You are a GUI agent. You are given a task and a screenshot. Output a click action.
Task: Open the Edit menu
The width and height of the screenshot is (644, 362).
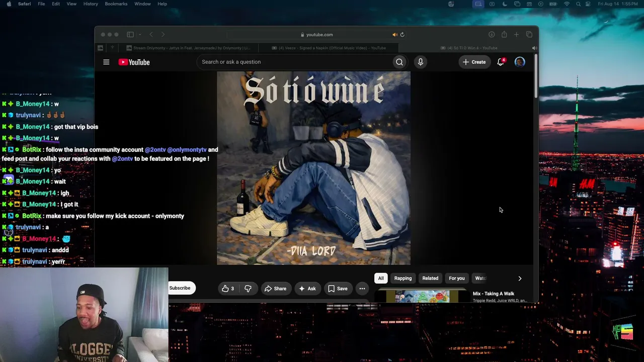coord(56,4)
